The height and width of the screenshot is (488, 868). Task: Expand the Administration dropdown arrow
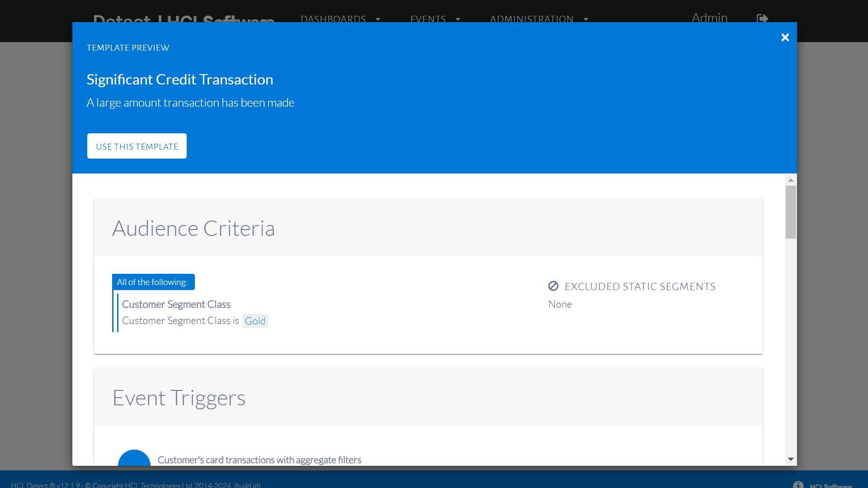tap(586, 19)
